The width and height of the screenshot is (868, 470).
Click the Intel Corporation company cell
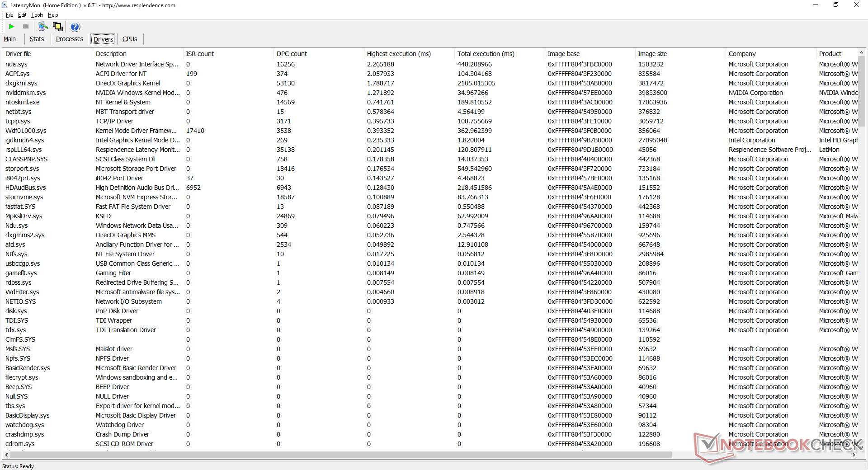(x=752, y=140)
